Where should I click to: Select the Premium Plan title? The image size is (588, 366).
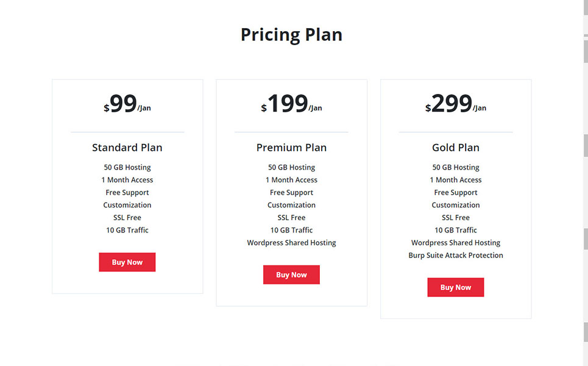(x=291, y=148)
